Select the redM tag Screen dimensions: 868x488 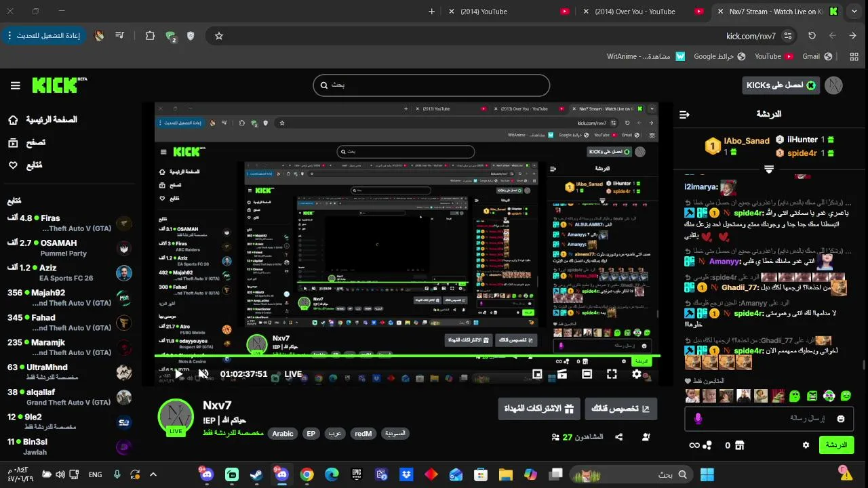coord(363,434)
